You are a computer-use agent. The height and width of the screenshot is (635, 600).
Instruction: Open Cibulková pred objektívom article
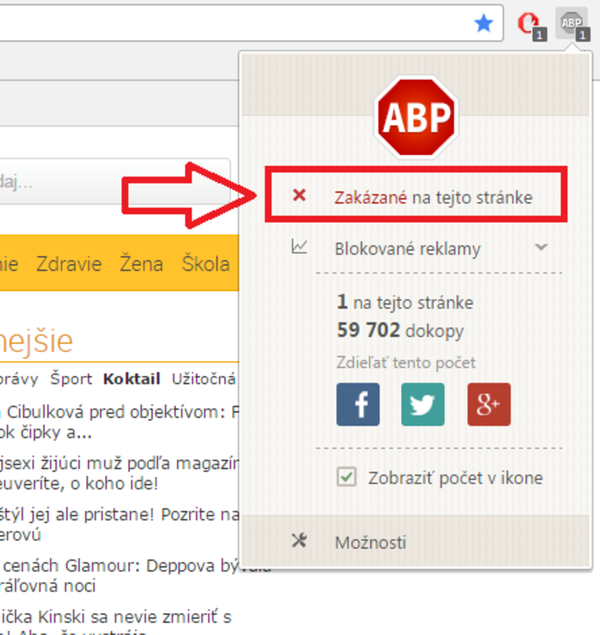[x=119, y=422]
